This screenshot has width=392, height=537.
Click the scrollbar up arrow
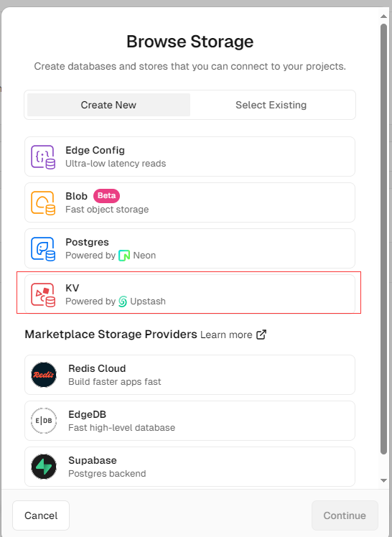click(384, 16)
